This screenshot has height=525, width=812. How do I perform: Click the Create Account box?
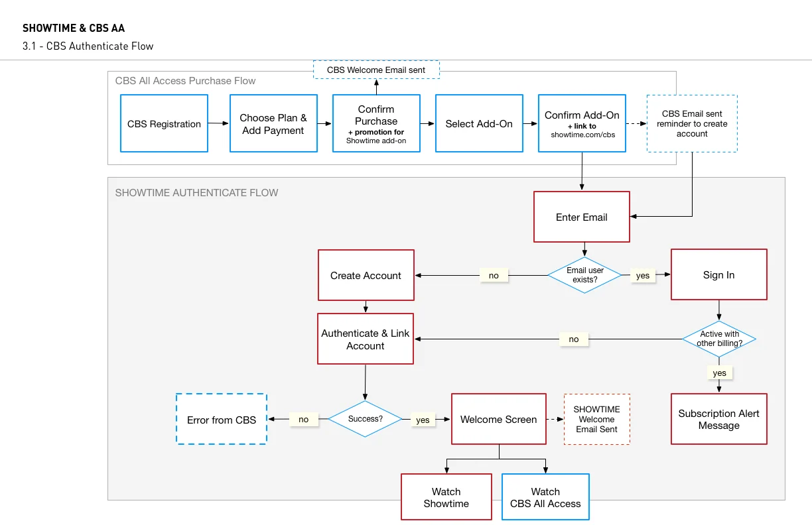366,275
